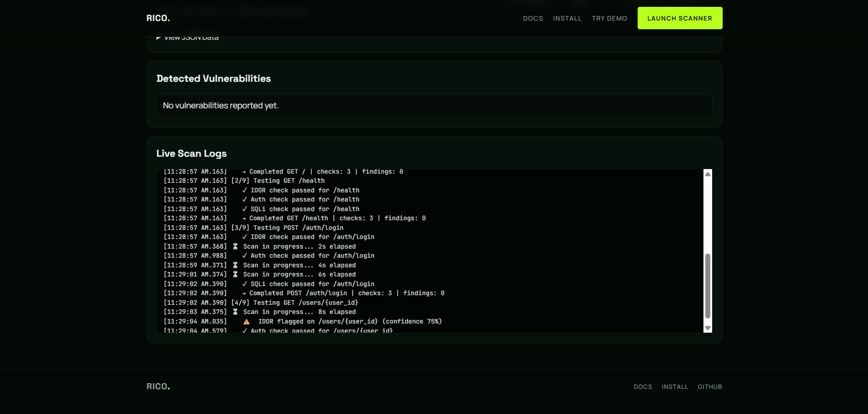The height and width of the screenshot is (414, 868).
Task: Click the 'Live Scan Logs' heading
Action: (x=192, y=154)
